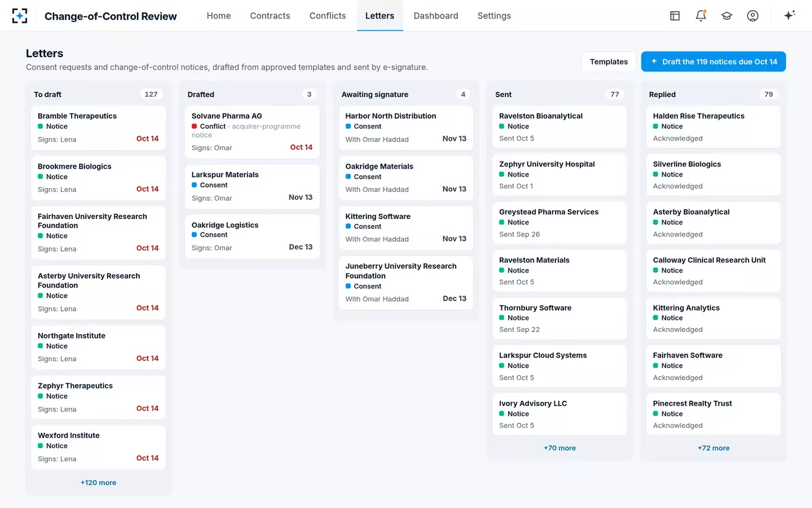Click the Sent column count 77

[x=615, y=94]
